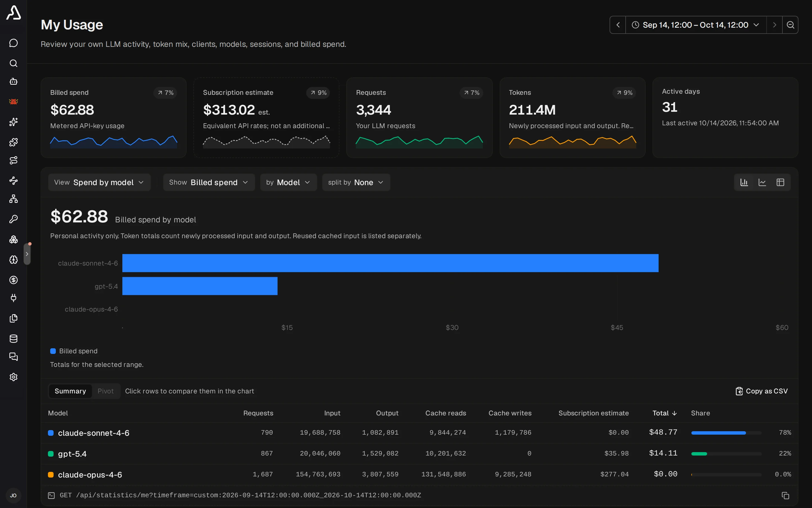Open the JO user avatar
812x508 pixels.
(14, 496)
